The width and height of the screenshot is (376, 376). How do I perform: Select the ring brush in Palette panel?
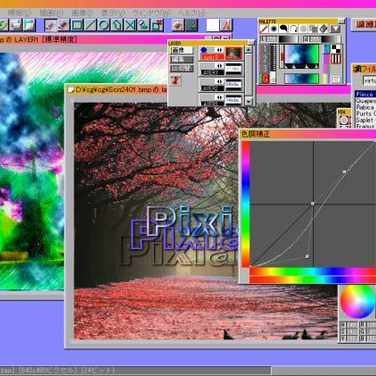click(293, 29)
